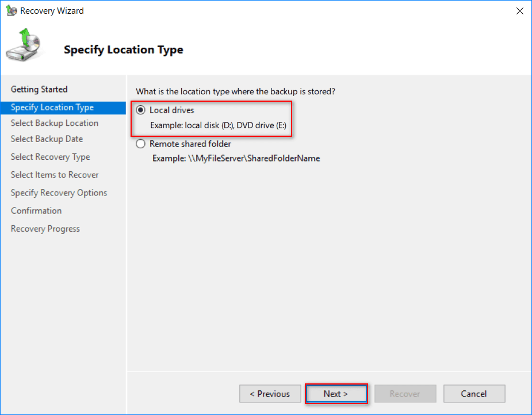
Task: Go to the Getting Started step
Action: tap(39, 89)
